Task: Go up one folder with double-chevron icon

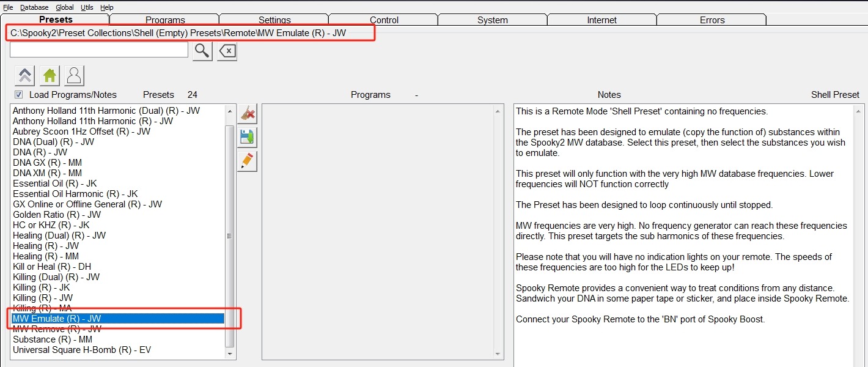Action: click(x=25, y=76)
